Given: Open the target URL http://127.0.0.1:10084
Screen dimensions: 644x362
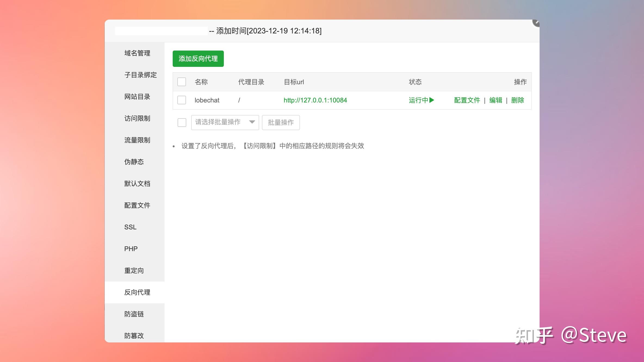Looking at the screenshot, I should [315, 100].
